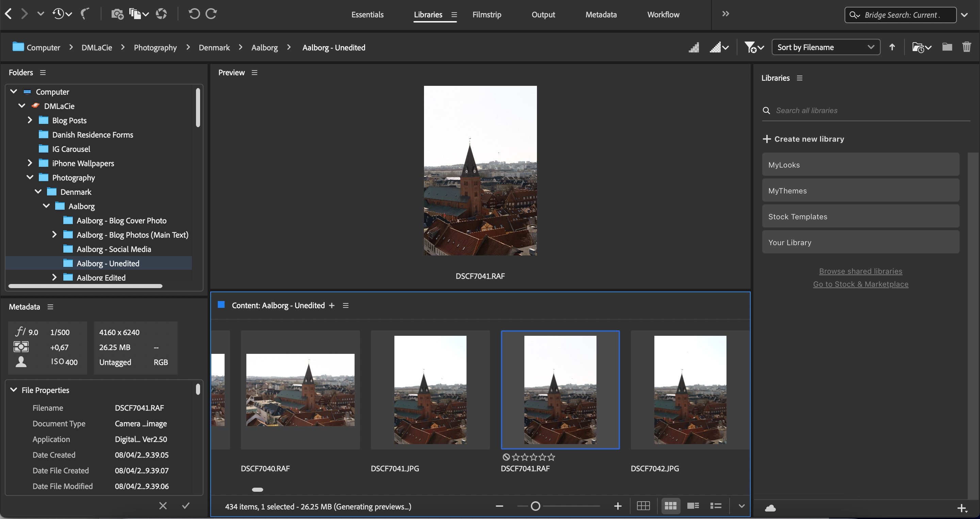Viewport: 980px width, 519px height.
Task: Open the Create new library button
Action: point(803,139)
